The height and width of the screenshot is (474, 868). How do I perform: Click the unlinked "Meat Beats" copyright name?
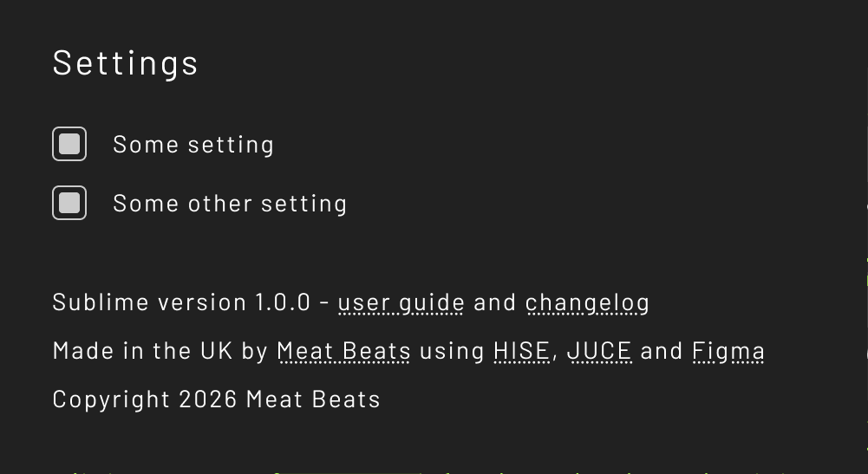313,399
